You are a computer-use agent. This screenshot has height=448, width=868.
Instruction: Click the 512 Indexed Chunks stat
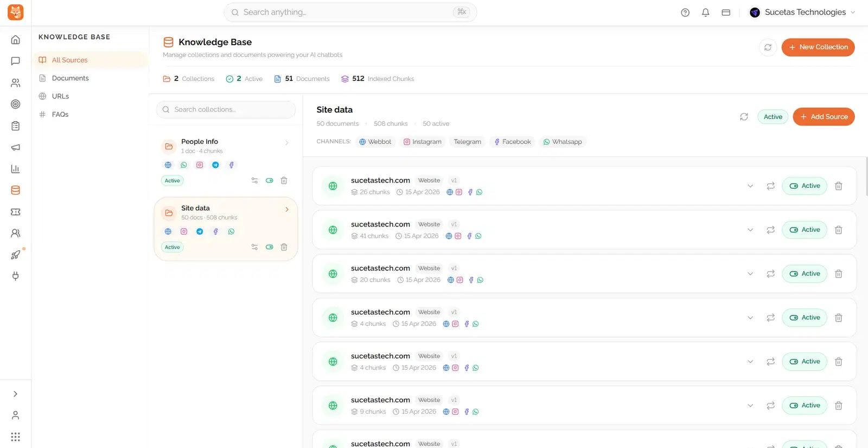click(x=377, y=79)
